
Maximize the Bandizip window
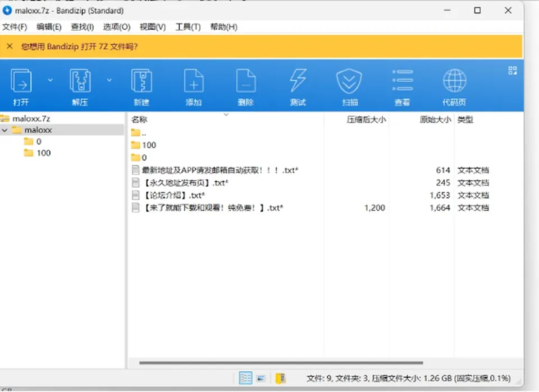point(477,11)
